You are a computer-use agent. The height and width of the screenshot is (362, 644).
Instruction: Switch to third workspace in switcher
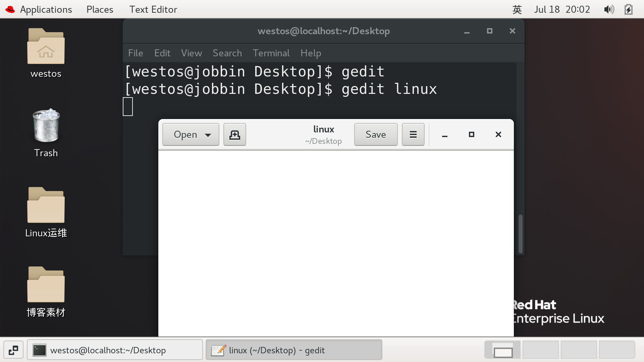[x=579, y=350]
